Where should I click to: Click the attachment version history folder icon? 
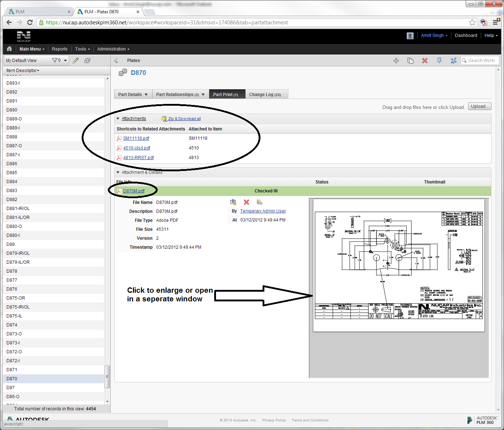point(260,202)
